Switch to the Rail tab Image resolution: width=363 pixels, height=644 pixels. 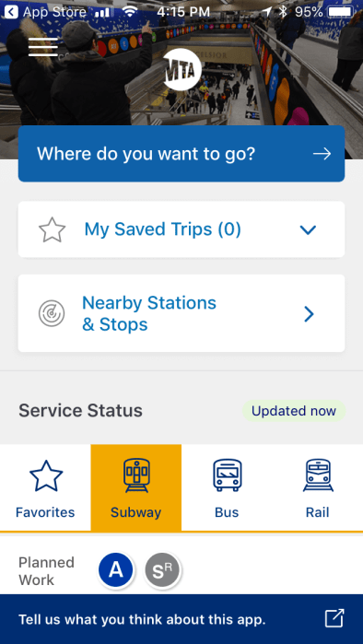coord(318,488)
